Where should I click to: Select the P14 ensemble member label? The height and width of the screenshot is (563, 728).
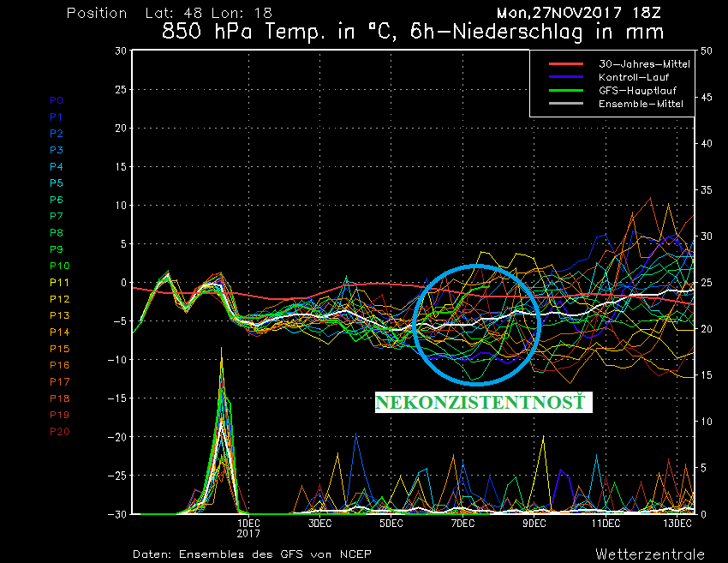point(59,332)
